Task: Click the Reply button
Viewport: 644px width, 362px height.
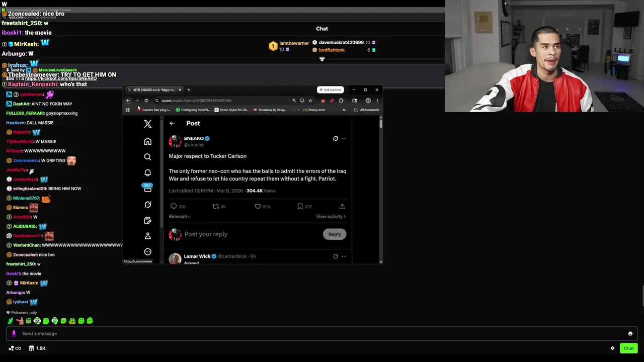Action: tap(335, 234)
